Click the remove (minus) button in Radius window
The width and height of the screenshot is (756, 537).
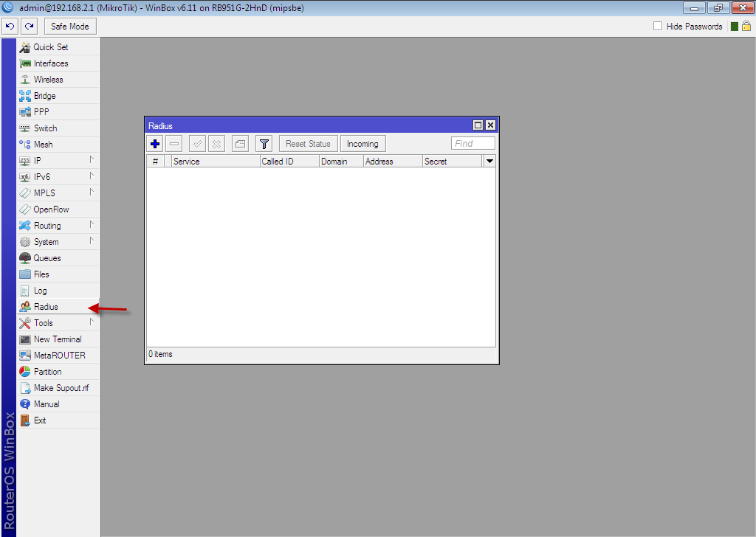tap(174, 144)
